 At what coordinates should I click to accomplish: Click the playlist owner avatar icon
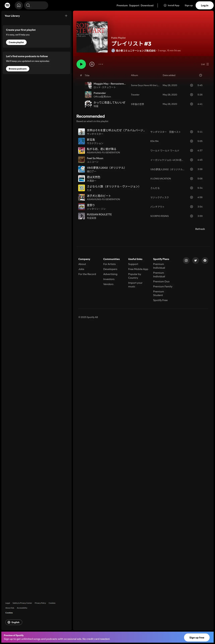click(x=113, y=50)
